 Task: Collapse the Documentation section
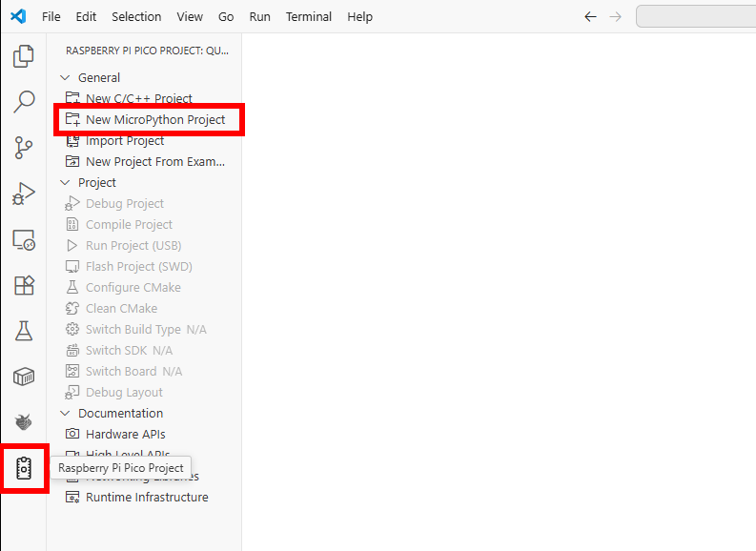(65, 413)
